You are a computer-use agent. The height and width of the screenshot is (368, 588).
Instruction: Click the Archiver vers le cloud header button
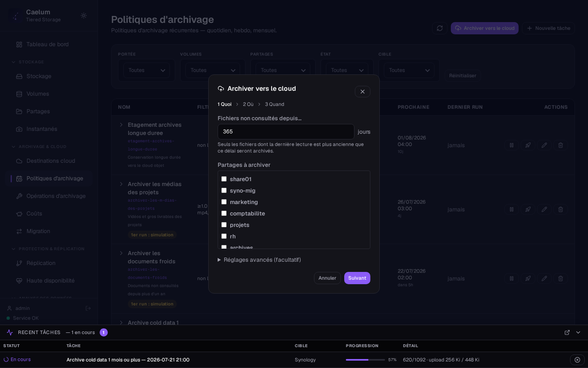485,28
